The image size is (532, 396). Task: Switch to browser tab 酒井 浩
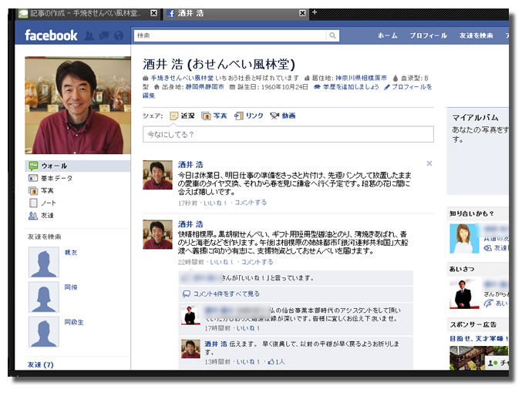point(237,13)
